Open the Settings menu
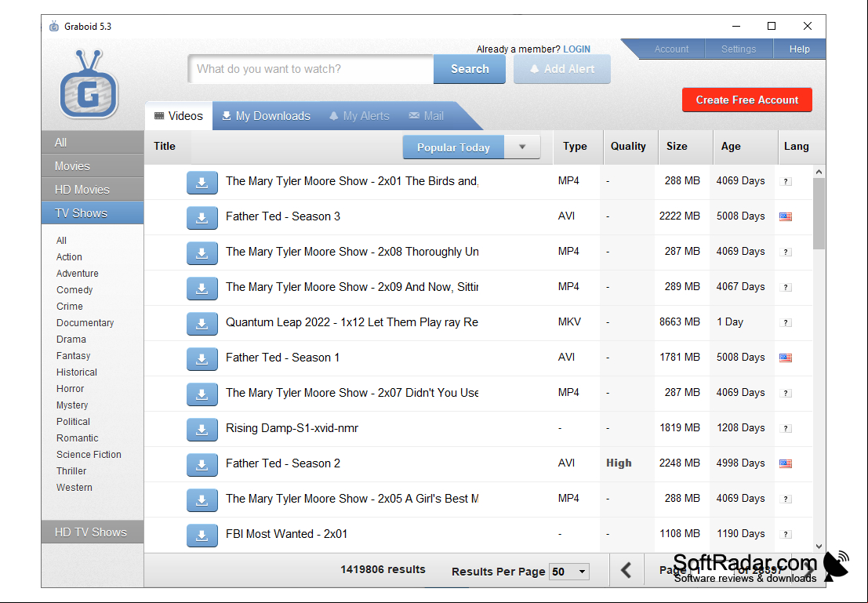 739,49
